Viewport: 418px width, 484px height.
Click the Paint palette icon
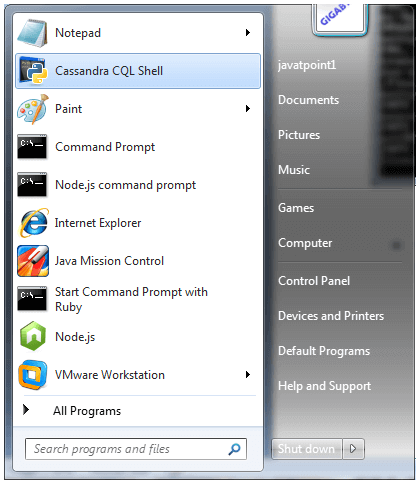[x=33, y=109]
